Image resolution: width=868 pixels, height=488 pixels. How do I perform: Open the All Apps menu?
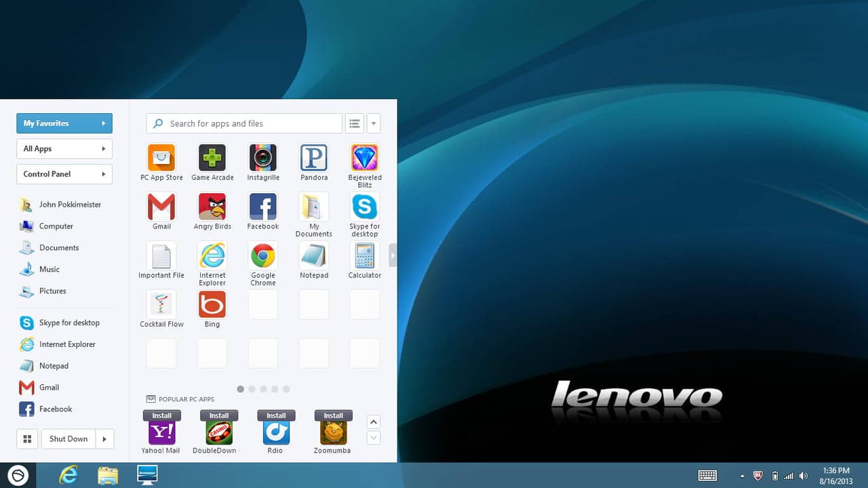coord(64,148)
